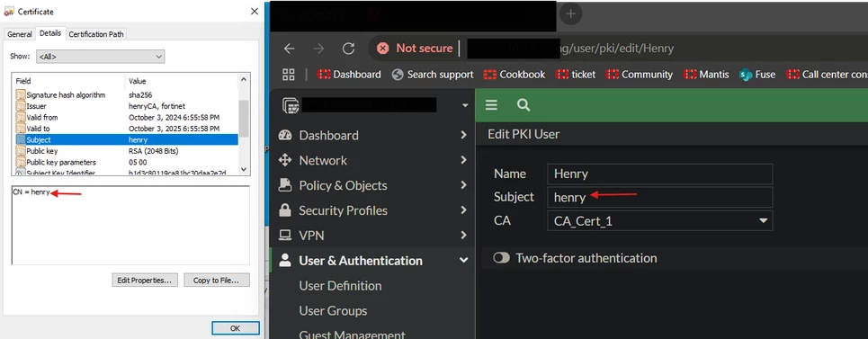The width and height of the screenshot is (868, 339).
Task: Expand the VPN chevron
Action: (x=463, y=236)
